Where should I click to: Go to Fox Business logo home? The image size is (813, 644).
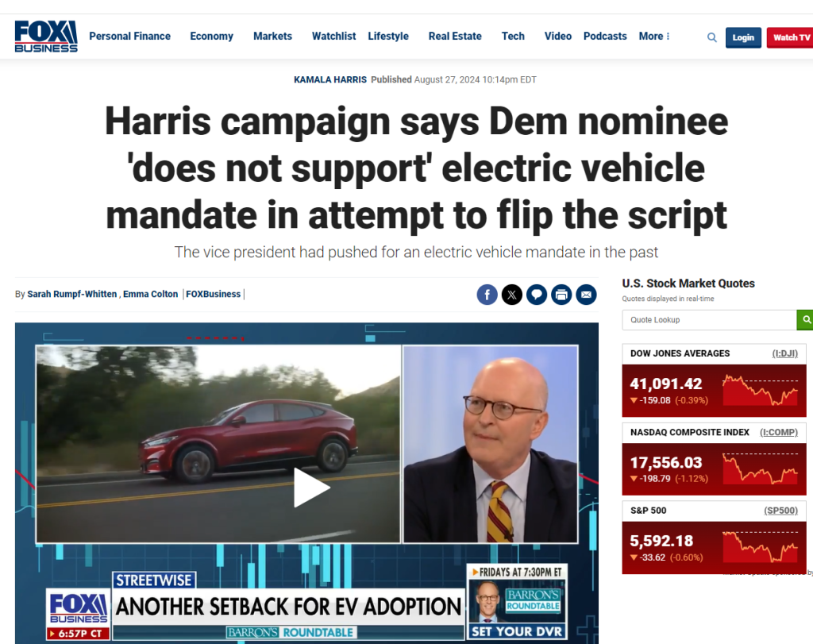pyautogui.click(x=46, y=37)
